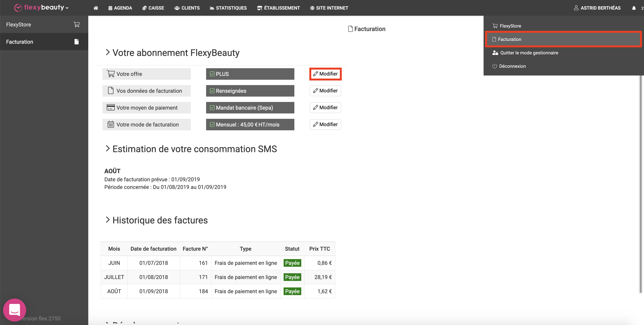The width and height of the screenshot is (644, 325).
Task: Choose Déconnexion to log out
Action: click(x=563, y=66)
